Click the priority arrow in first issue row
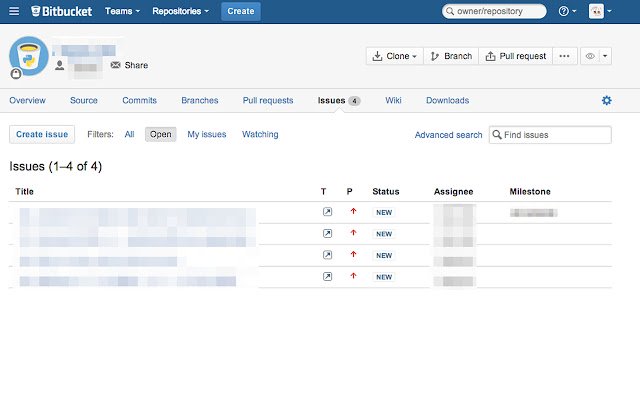 coord(353,211)
